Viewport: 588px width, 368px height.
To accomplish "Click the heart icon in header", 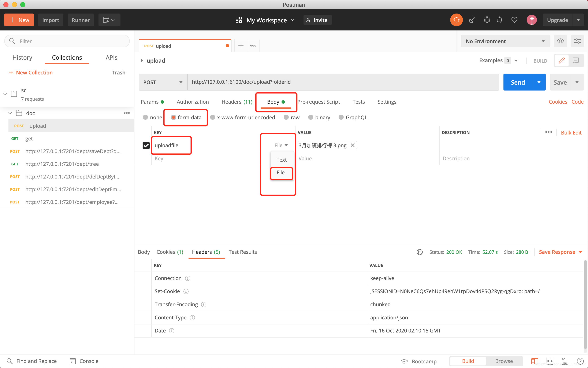I will click(x=514, y=20).
